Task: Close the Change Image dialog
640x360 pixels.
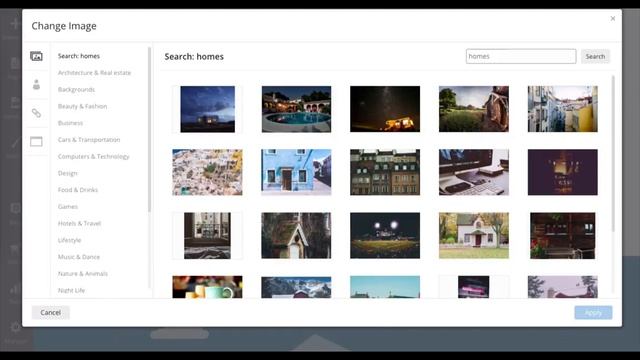Action: point(613,18)
